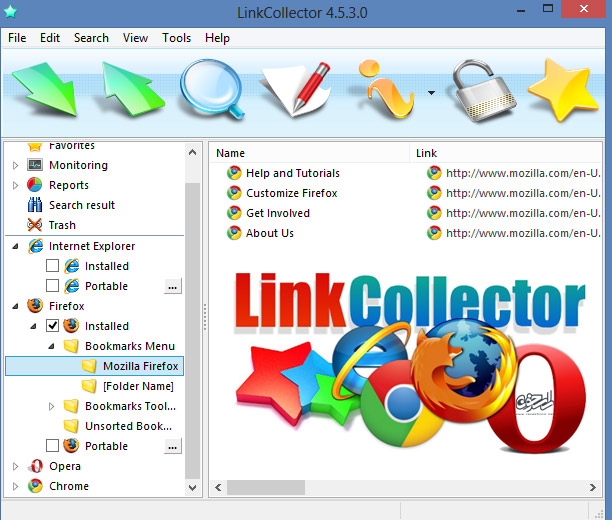Click the padlock icon in the toolbar
Image resolution: width=612 pixels, height=520 pixels.
coord(484,91)
